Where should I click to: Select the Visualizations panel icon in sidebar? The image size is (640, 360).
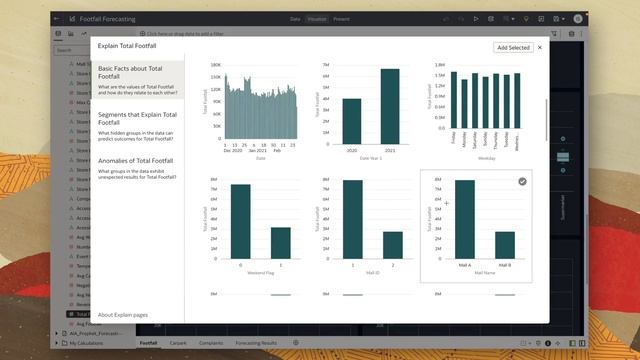pos(71,34)
